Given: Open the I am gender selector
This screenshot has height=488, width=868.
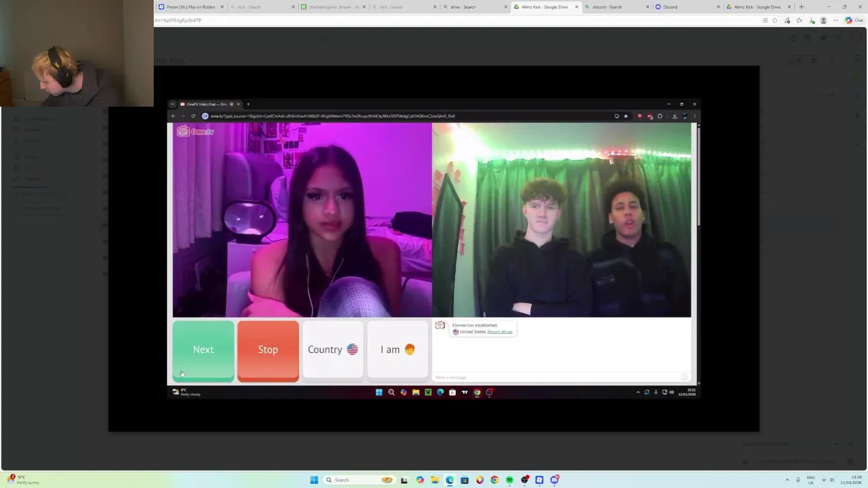Looking at the screenshot, I should 397,350.
